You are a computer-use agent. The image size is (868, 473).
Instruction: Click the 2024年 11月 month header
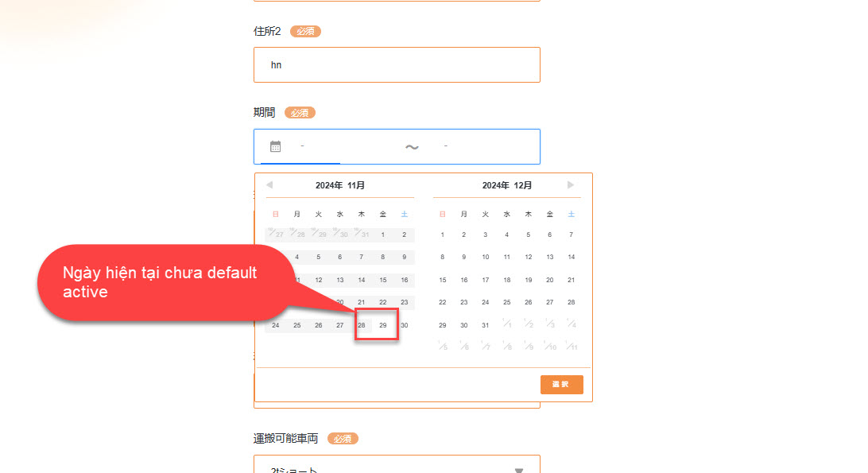pos(340,185)
